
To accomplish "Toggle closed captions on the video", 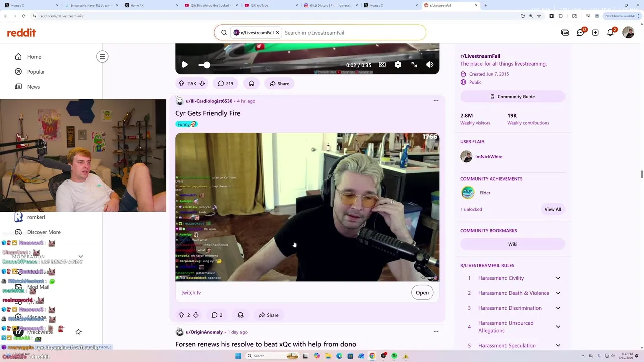I will [382, 65].
